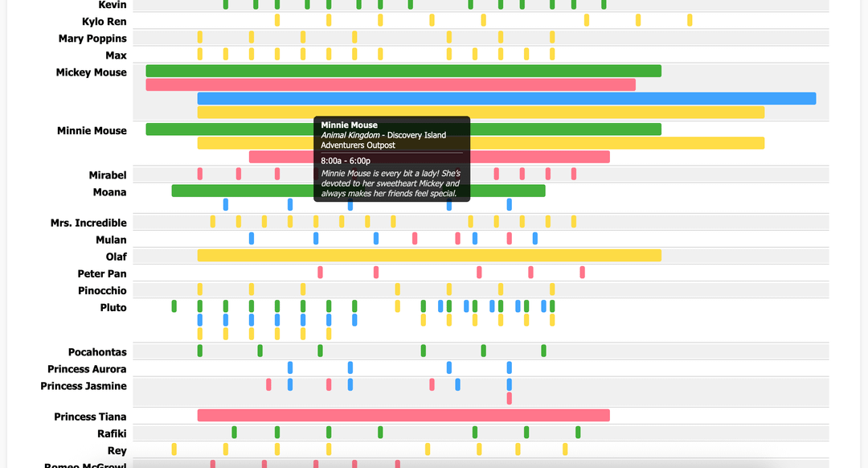This screenshot has height=468, width=868.
Task: Select Olaf's long yellow bar
Action: (429, 256)
